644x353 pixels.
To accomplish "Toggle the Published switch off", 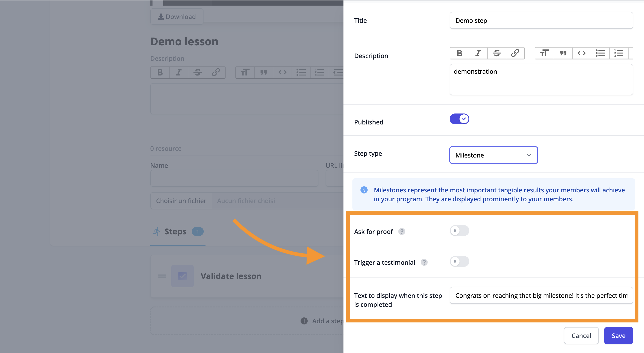I will 459,119.
